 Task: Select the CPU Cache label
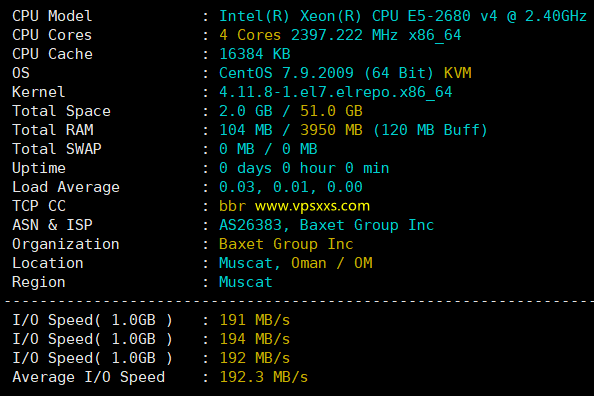[52, 54]
